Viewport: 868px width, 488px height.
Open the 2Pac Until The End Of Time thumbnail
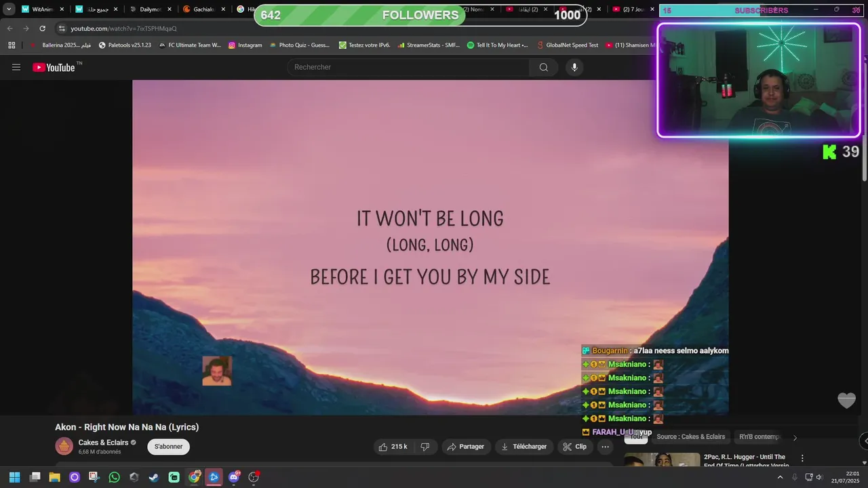(x=661, y=460)
